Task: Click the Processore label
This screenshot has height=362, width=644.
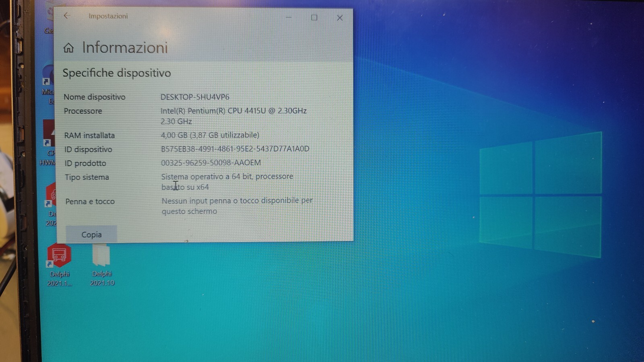Action: [83, 111]
